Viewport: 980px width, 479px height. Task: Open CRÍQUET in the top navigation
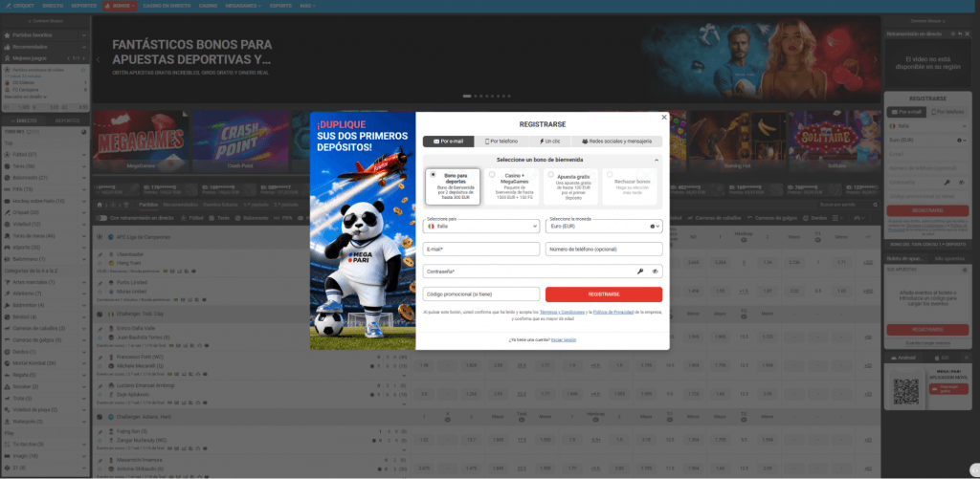(21, 6)
